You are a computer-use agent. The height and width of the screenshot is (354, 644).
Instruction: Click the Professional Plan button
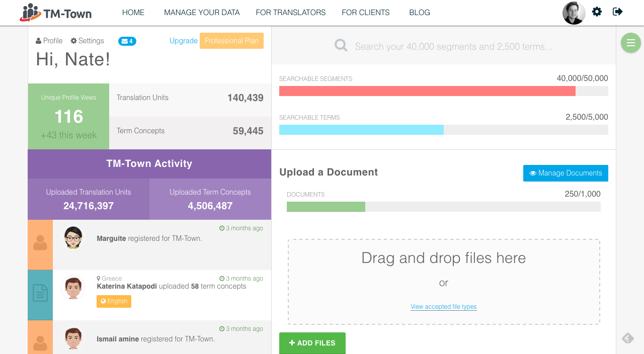(231, 41)
